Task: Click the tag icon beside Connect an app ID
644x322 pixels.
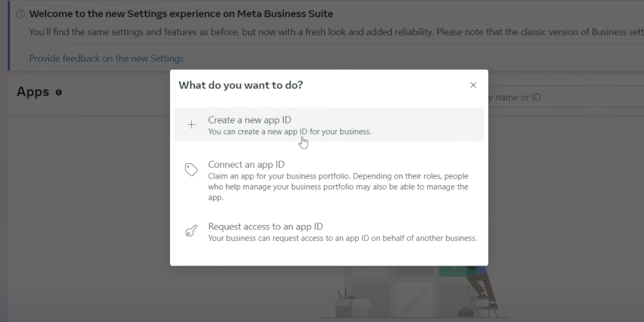Action: (x=191, y=169)
